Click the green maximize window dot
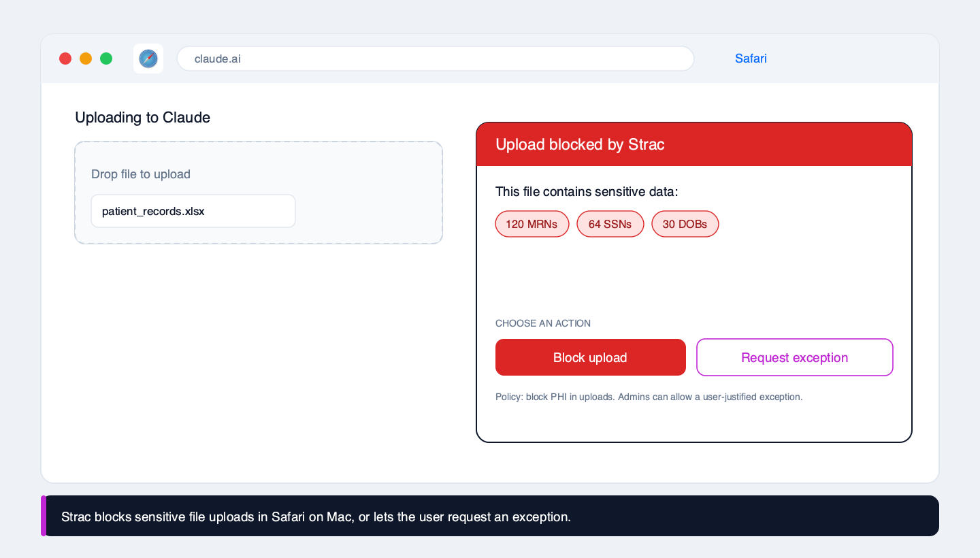 (106, 59)
